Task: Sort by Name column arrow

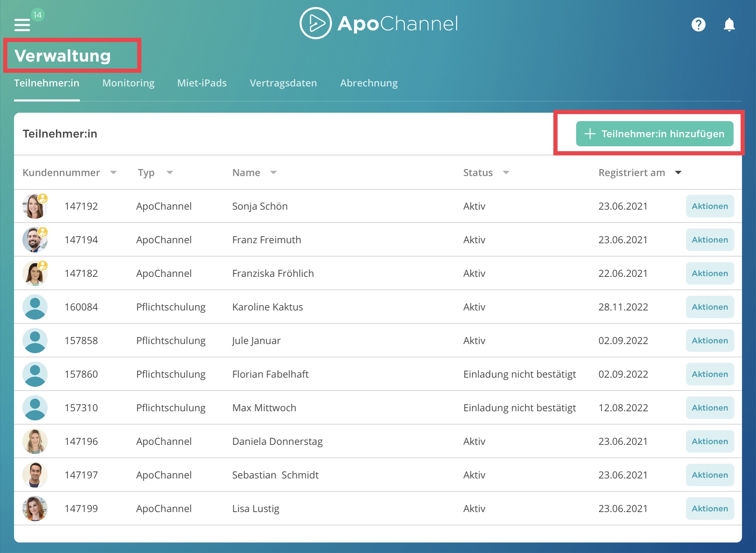Action: coord(274,173)
